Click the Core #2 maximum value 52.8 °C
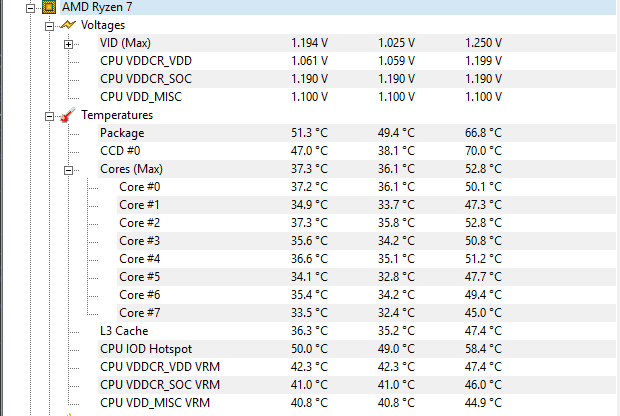Image resolution: width=620 pixels, height=416 pixels. [484, 223]
